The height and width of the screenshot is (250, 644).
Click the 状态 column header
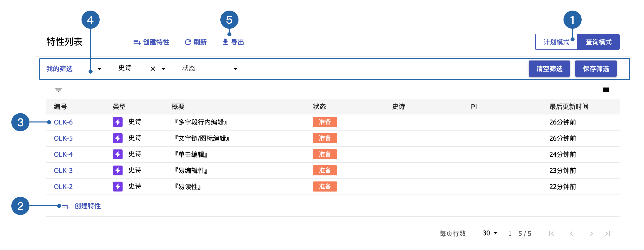[319, 107]
